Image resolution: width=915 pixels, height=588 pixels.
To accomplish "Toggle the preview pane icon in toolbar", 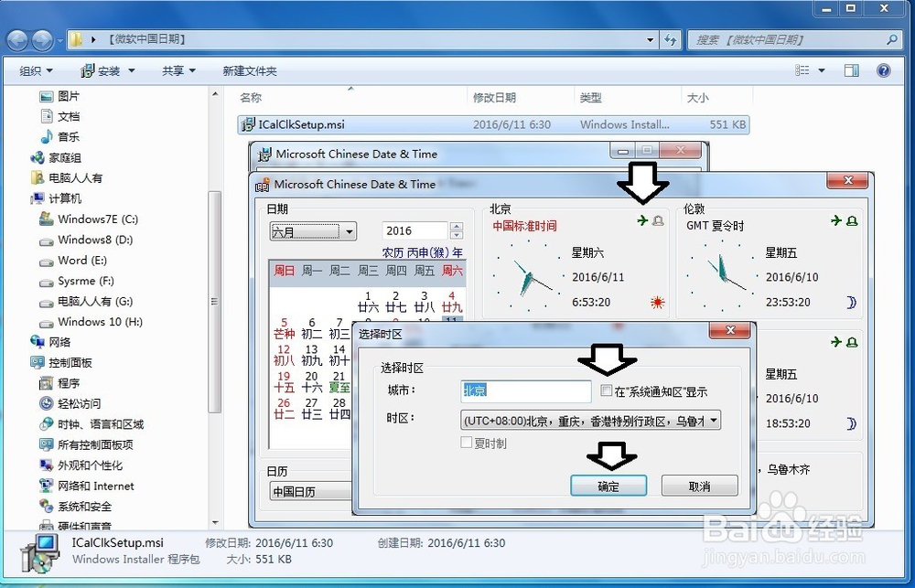I will coord(851,70).
